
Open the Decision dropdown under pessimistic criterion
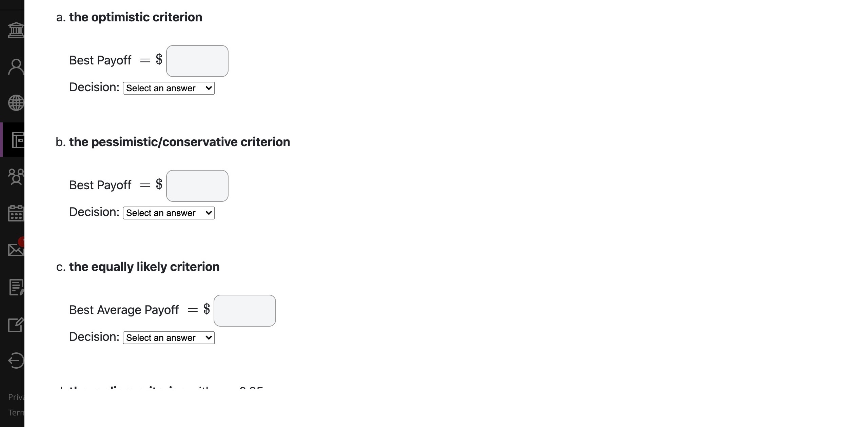point(169,213)
